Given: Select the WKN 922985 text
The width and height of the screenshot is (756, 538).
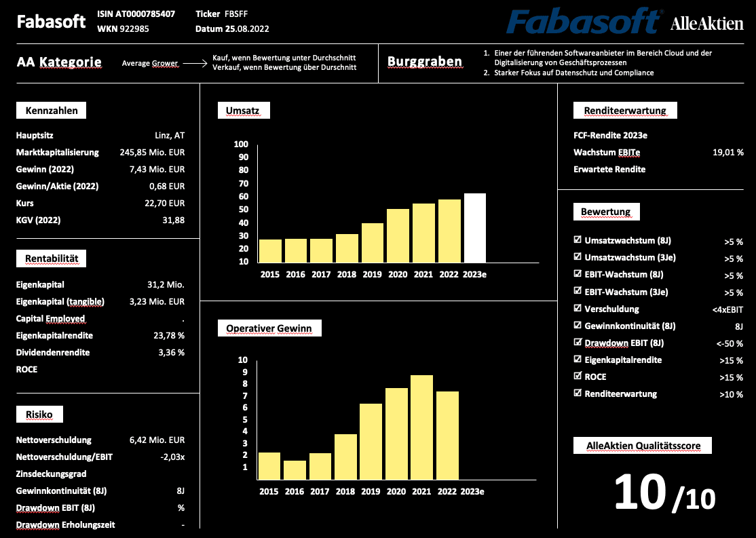Looking at the screenshot, I should coord(123,29).
